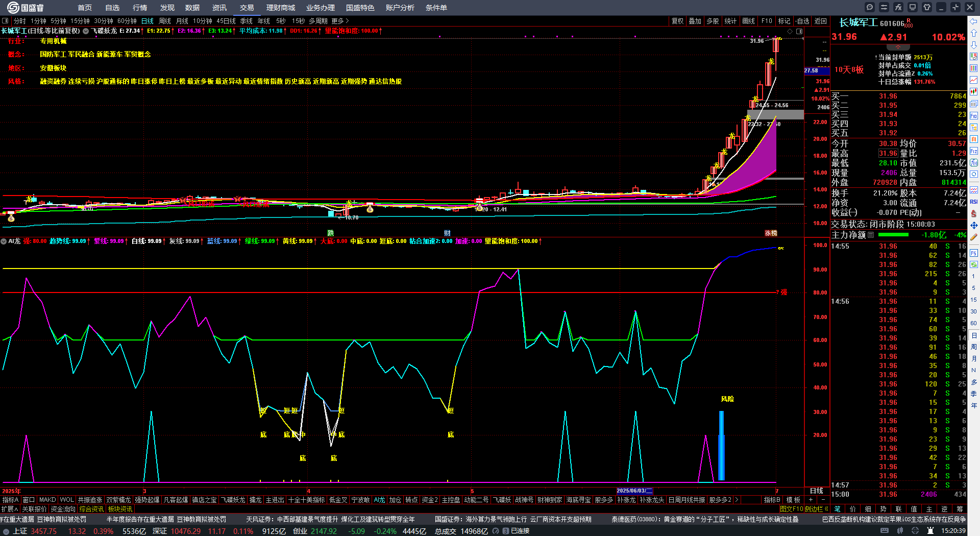980x536 pixels.
Task: Expand the 更多 periods dropdown
Action: click(x=340, y=21)
